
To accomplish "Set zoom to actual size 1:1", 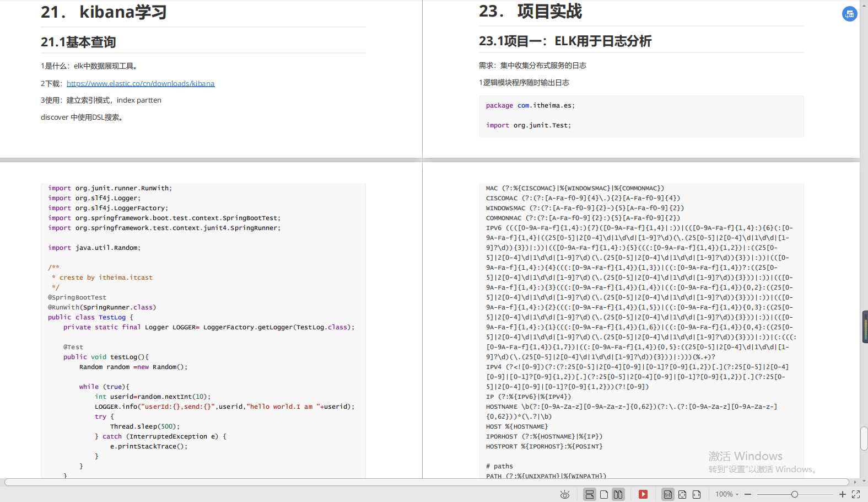I will (x=668, y=494).
